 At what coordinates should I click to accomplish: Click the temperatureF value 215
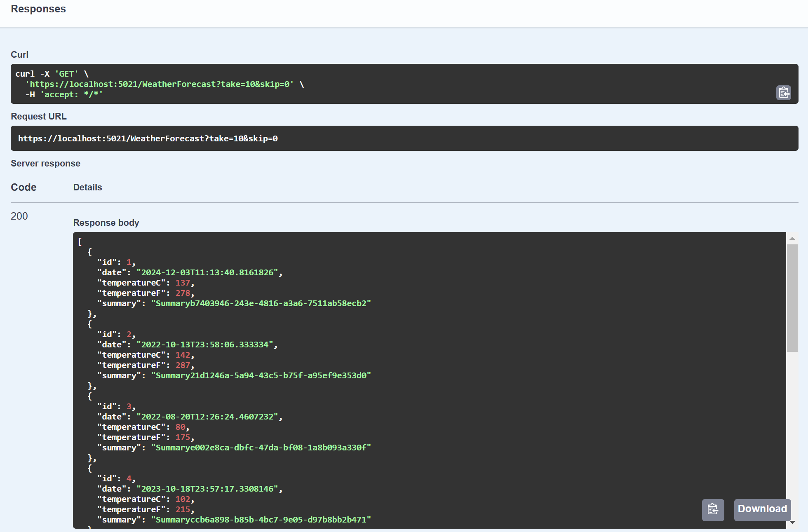[x=183, y=510]
